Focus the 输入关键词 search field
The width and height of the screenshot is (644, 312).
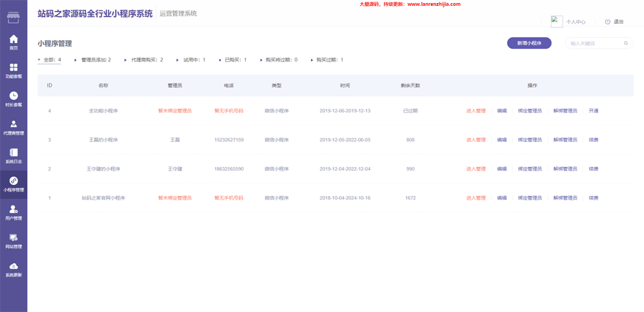click(x=600, y=43)
